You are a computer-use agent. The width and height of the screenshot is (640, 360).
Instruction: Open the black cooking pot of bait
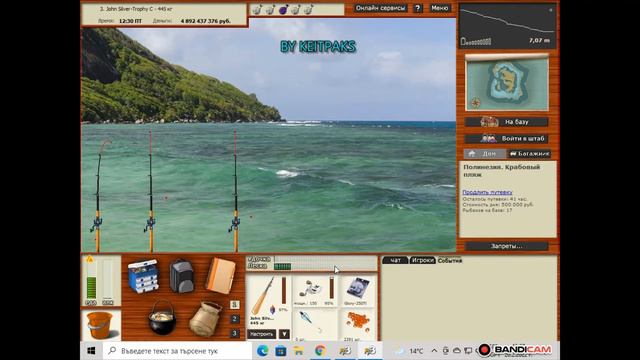click(162, 318)
